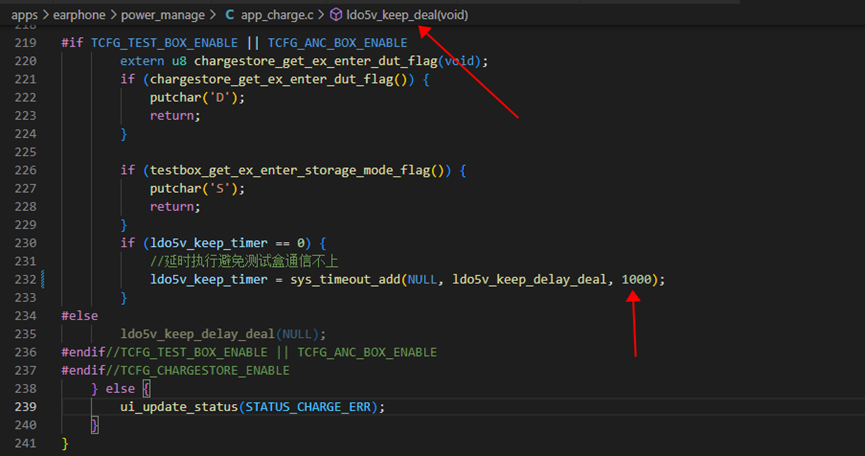The width and height of the screenshot is (865, 456).
Task: Open the earphone breadcrumb folder
Action: pyautogui.click(x=79, y=15)
